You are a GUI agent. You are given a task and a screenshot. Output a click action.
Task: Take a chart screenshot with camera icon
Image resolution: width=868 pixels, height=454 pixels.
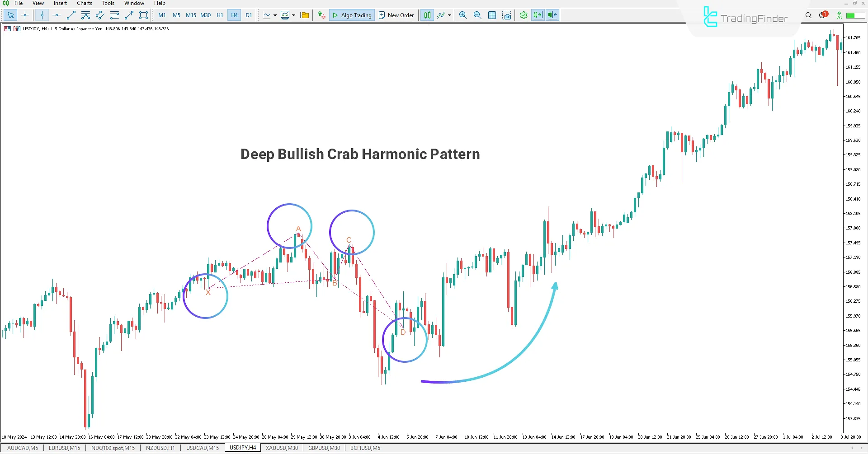(507, 15)
